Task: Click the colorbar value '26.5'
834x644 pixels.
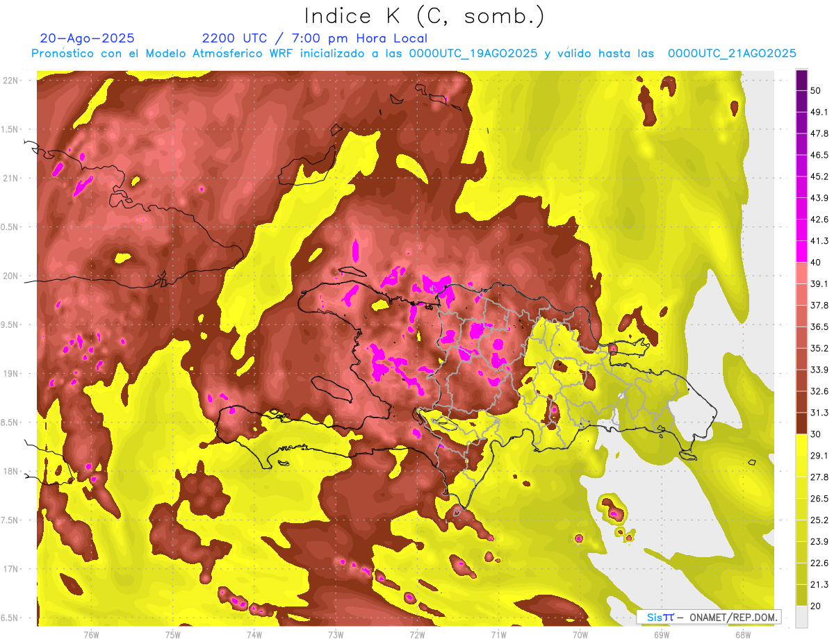Action: coord(819,499)
